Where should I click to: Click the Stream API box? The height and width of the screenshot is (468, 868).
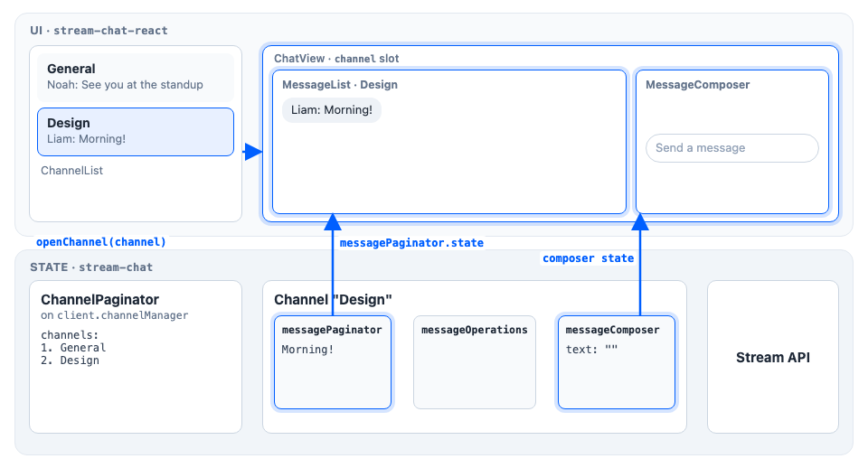click(x=773, y=357)
